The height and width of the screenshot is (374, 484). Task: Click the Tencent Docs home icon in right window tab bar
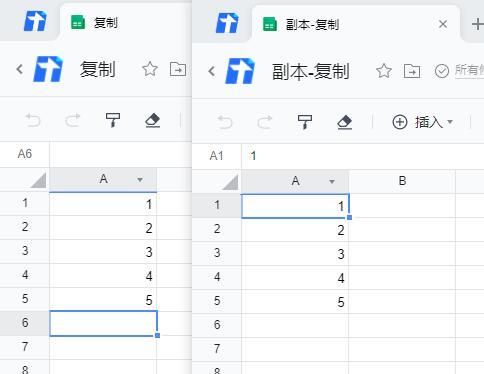coord(227,23)
